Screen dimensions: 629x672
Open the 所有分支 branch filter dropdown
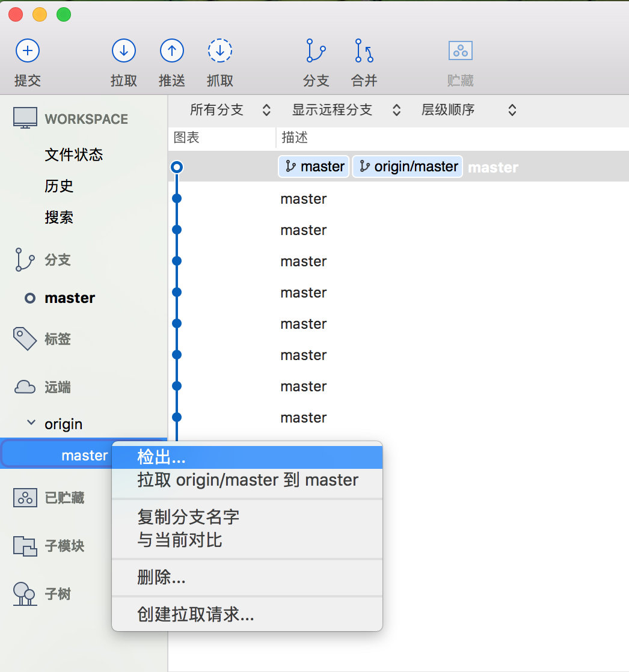tap(230, 110)
